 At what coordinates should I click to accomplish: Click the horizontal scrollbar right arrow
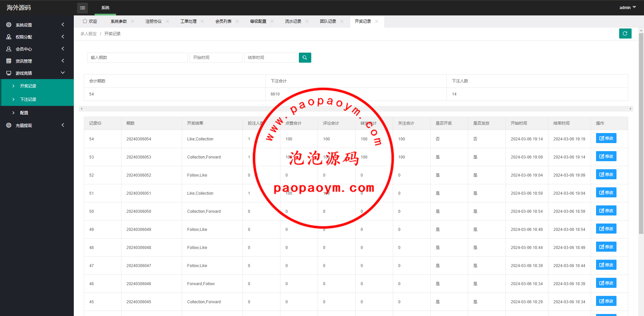[630, 109]
